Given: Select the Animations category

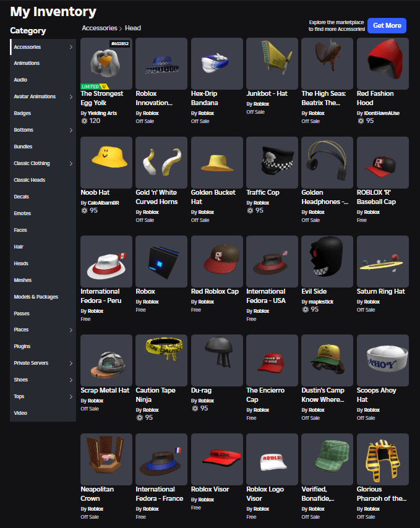Looking at the screenshot, I should tap(43, 63).
